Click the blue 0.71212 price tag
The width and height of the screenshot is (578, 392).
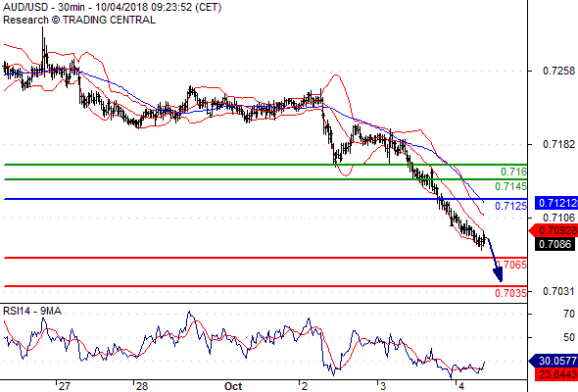555,203
